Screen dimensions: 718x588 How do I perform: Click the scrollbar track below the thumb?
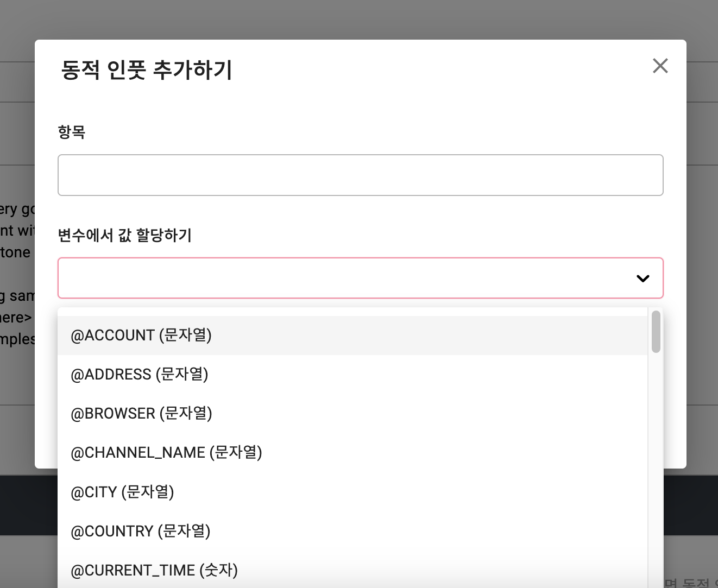[656, 461]
